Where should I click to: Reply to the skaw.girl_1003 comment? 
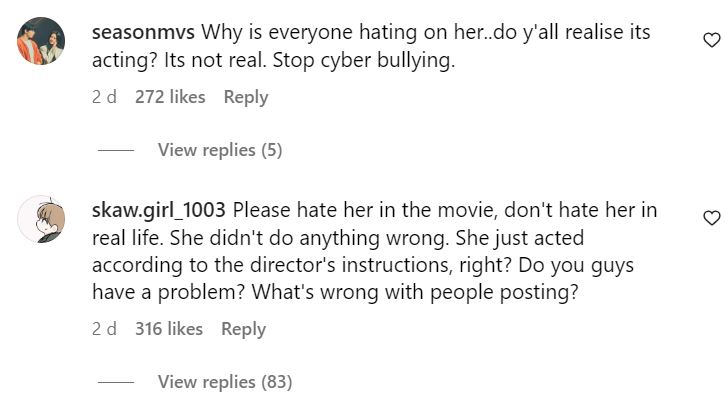point(244,329)
